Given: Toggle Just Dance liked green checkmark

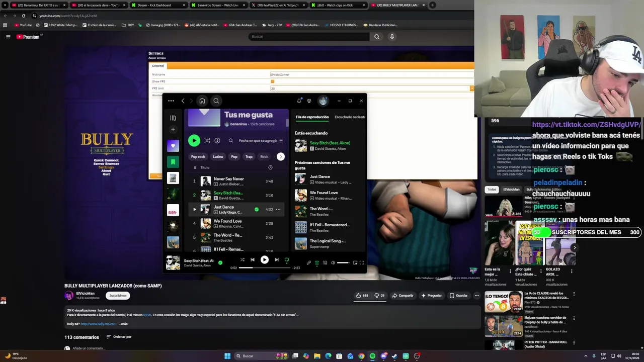Looking at the screenshot, I should (x=257, y=209).
